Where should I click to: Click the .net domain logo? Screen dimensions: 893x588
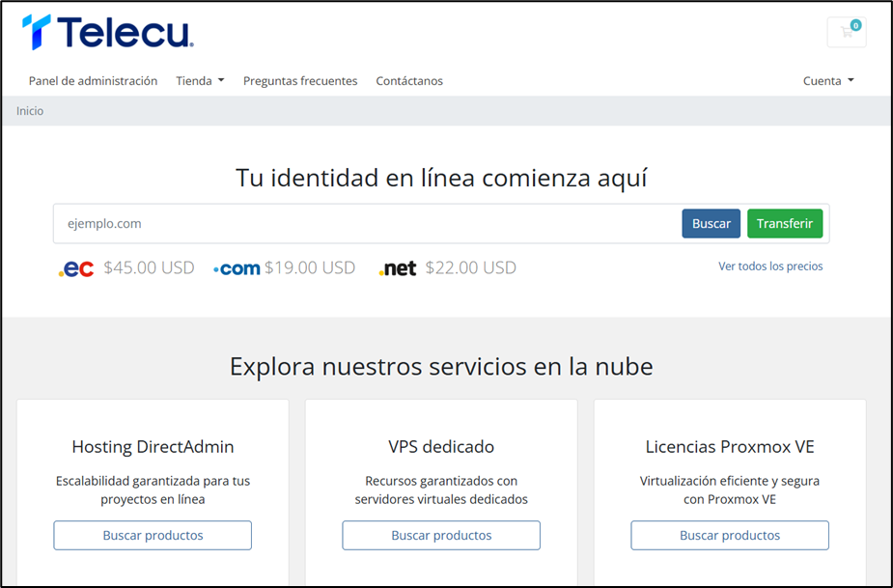(x=398, y=267)
